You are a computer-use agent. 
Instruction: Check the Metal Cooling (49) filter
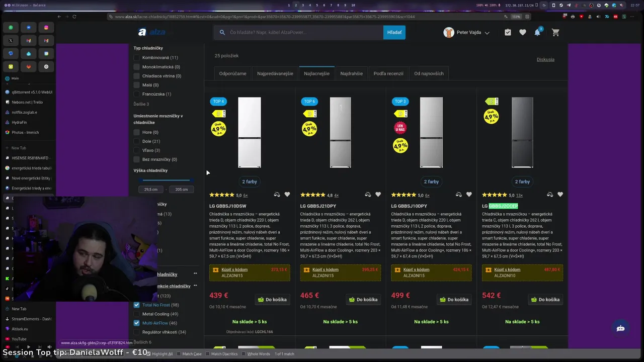pyautogui.click(x=136, y=314)
